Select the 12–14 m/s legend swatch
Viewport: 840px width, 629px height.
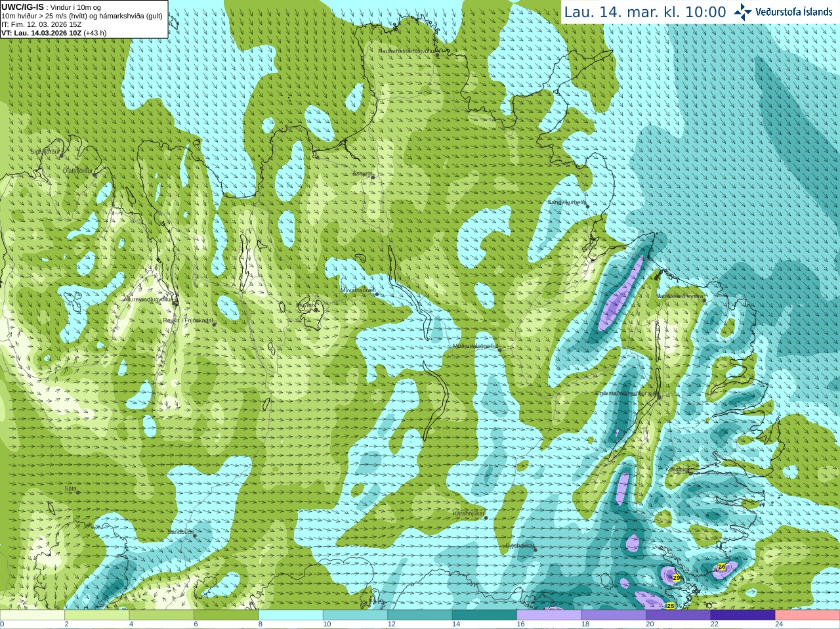tap(420, 615)
